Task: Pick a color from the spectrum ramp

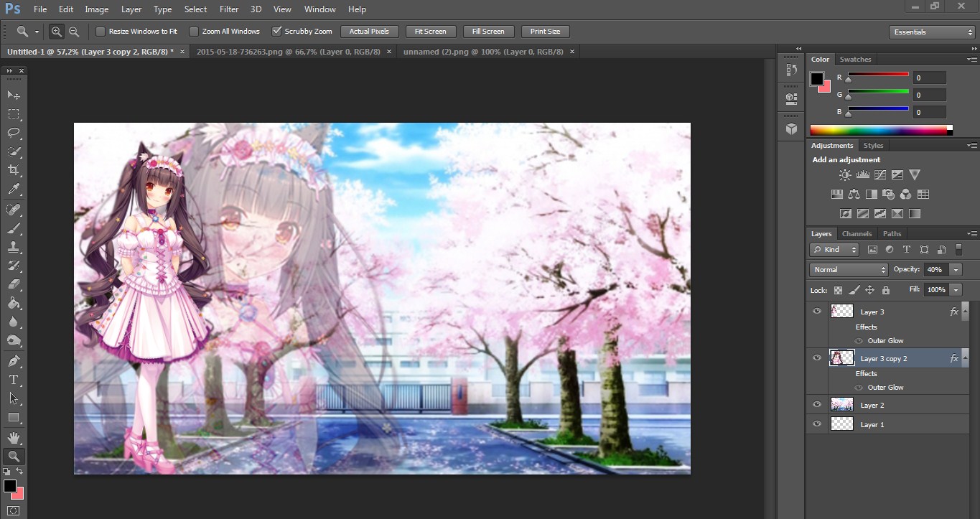Action: (882, 130)
